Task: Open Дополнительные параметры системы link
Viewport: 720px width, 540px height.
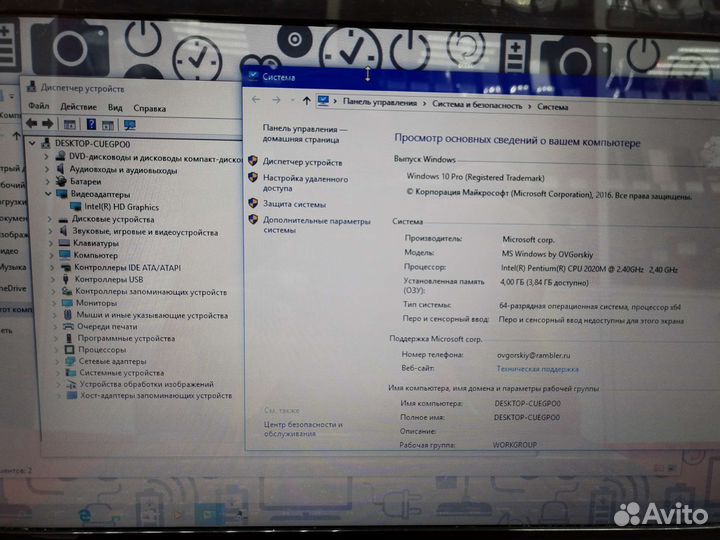Action: coord(317,225)
